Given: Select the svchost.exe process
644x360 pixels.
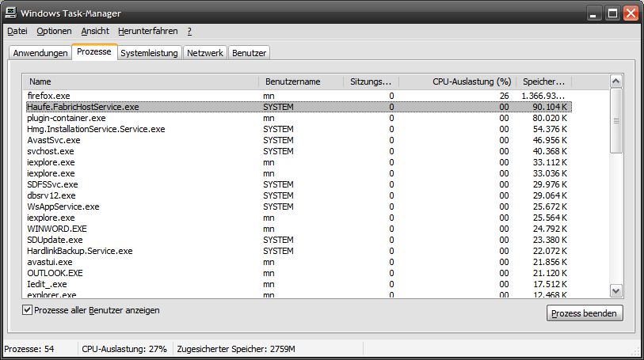Looking at the screenshot, I should coord(297,151).
